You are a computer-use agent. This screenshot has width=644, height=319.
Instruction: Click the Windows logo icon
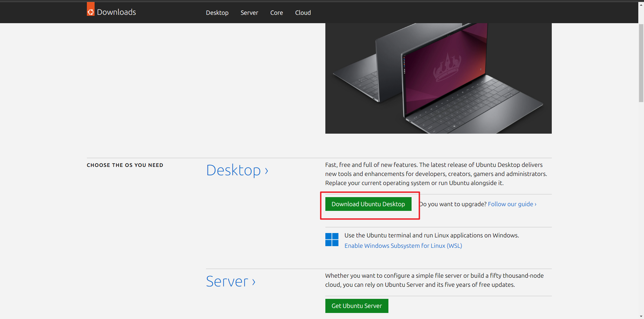click(x=331, y=239)
